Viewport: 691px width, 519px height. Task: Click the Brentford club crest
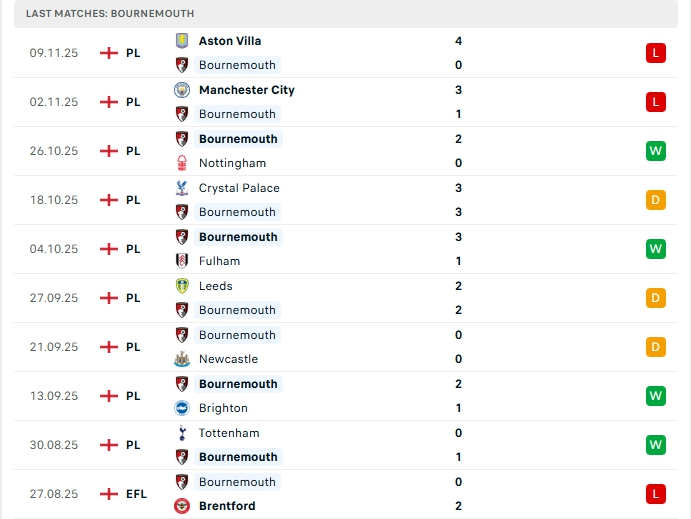[182, 506]
